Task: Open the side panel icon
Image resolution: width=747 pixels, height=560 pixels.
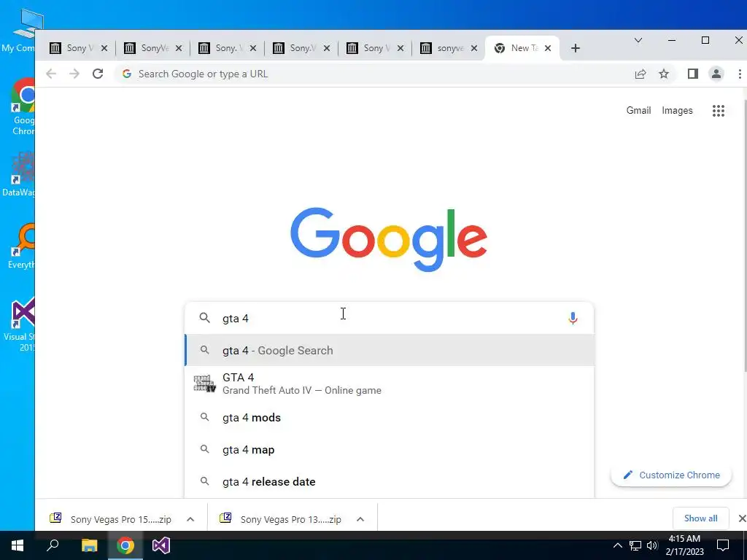Action: (x=693, y=74)
